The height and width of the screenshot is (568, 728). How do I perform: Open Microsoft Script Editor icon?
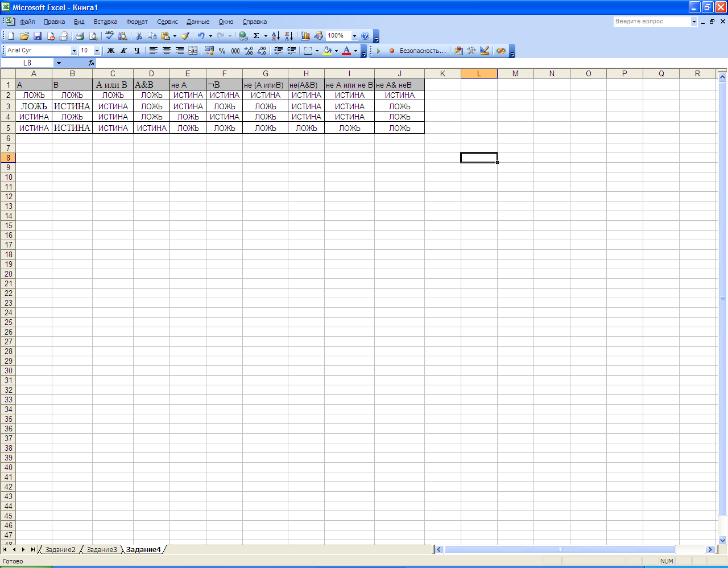pyautogui.click(x=501, y=51)
